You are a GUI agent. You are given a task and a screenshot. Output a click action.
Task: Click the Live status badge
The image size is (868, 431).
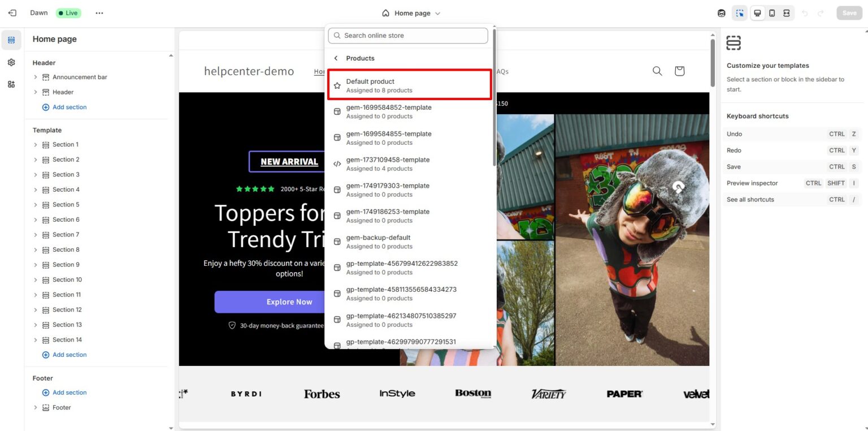pos(68,13)
